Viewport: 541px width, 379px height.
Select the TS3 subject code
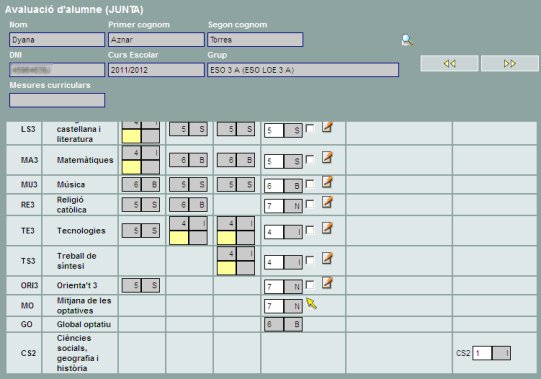tap(28, 261)
